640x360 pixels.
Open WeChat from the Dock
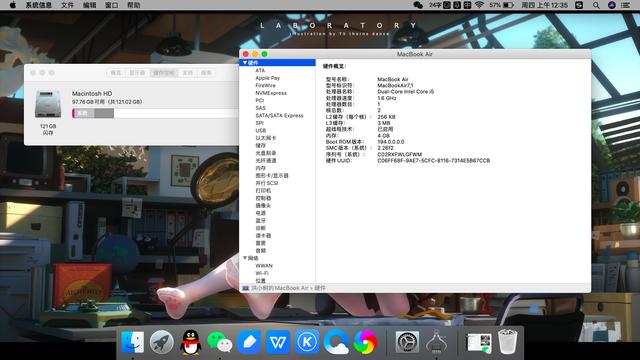click(x=220, y=342)
